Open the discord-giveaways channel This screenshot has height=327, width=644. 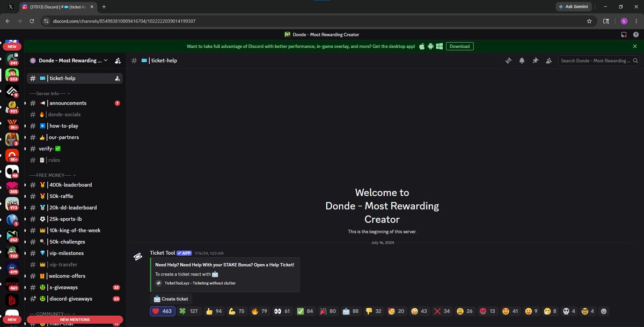[x=75, y=299]
